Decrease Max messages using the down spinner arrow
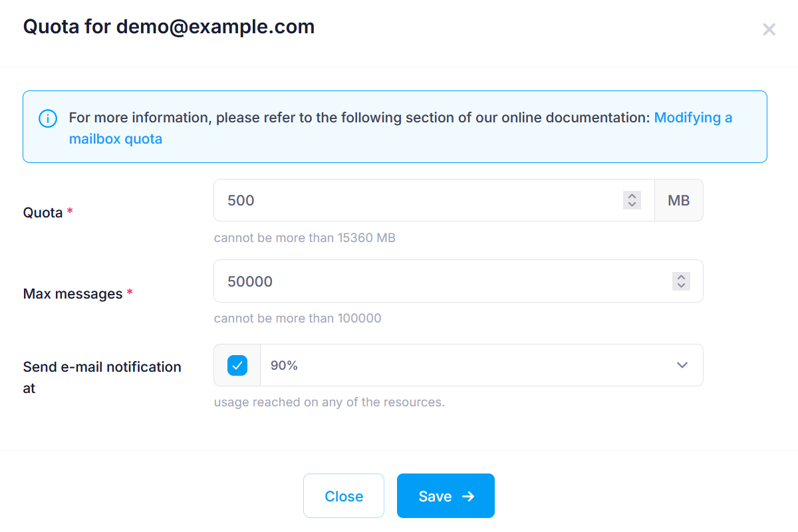This screenshot has width=798, height=532. 681,285
